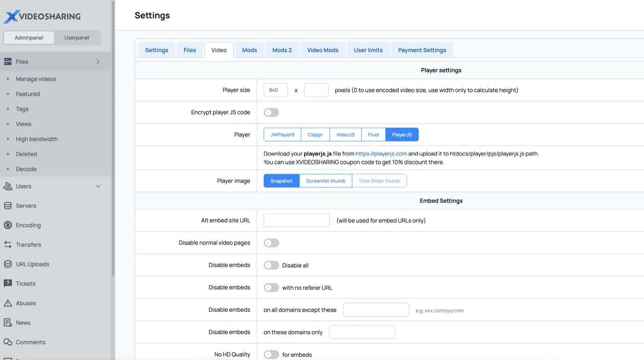
Task: Switch to Userpanel view
Action: (77, 38)
